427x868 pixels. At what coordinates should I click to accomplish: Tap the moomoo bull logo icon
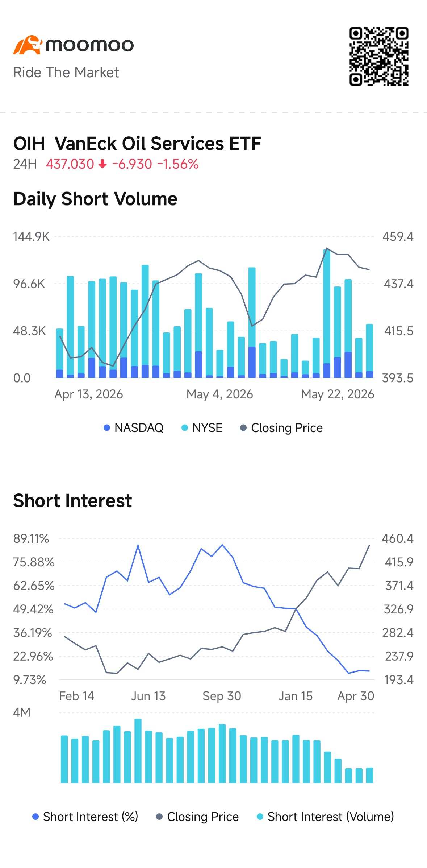[x=28, y=45]
